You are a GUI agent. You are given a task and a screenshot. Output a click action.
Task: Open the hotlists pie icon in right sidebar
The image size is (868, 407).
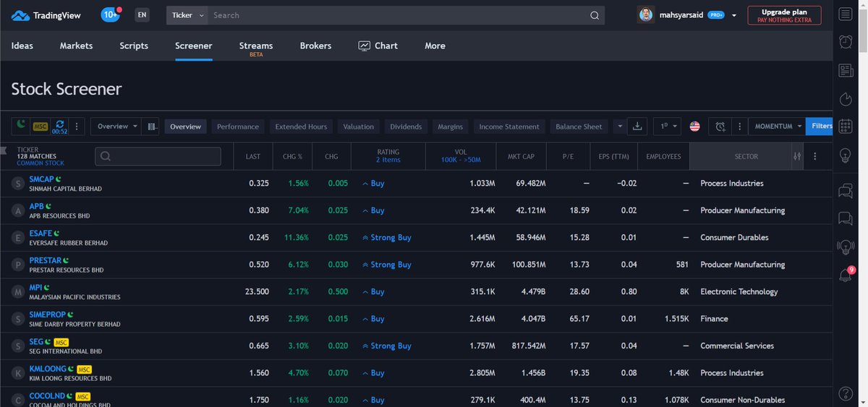pos(846,98)
